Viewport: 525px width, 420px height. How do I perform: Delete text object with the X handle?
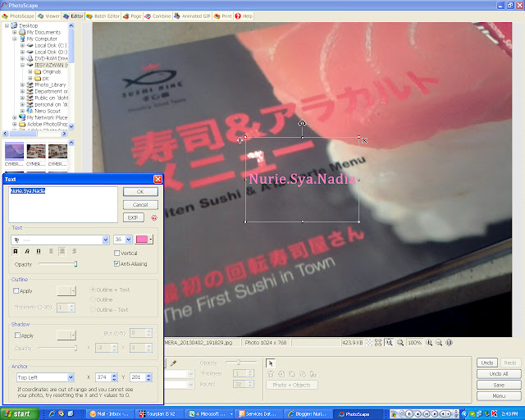364,140
